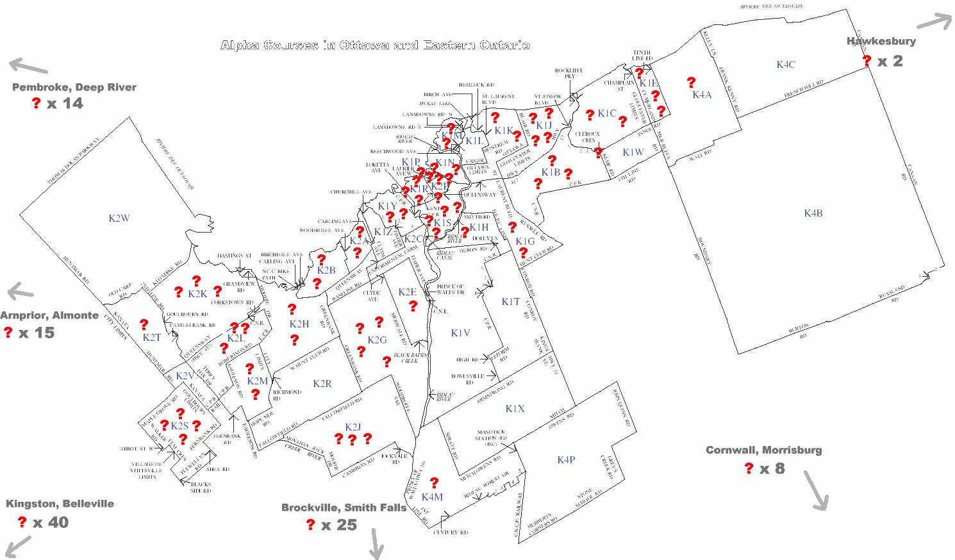955x560 pixels.
Task: Click the K1B postal code label
Action: tap(551, 172)
